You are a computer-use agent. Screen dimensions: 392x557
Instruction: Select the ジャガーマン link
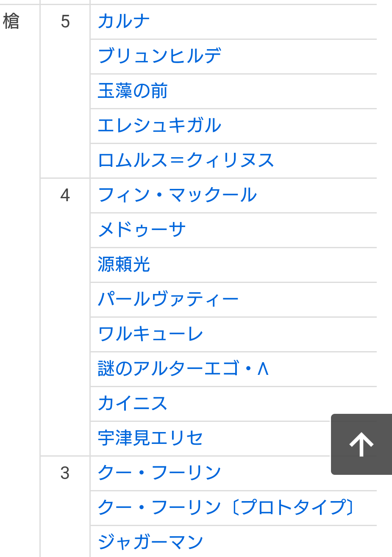coord(150,542)
